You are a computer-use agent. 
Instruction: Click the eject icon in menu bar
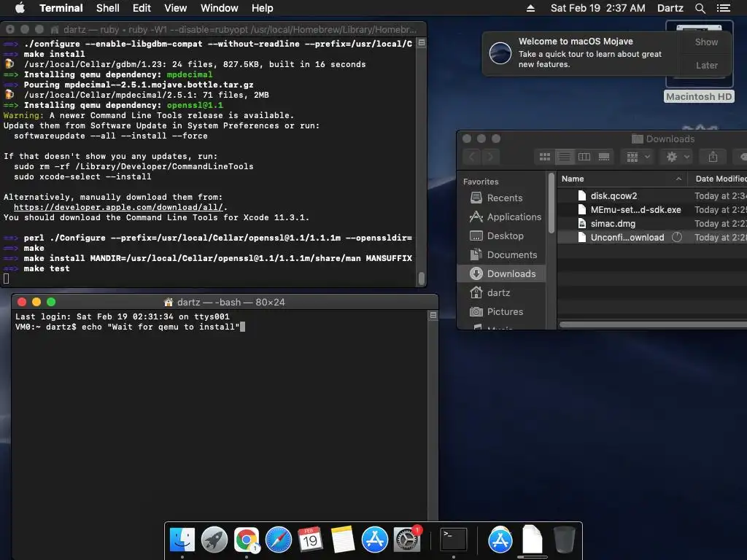530,8
